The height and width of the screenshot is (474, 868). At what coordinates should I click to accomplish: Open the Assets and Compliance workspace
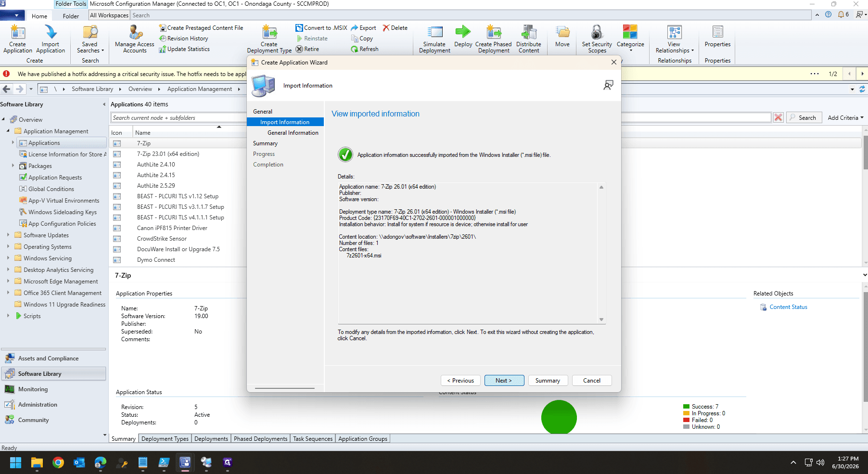click(x=54, y=359)
